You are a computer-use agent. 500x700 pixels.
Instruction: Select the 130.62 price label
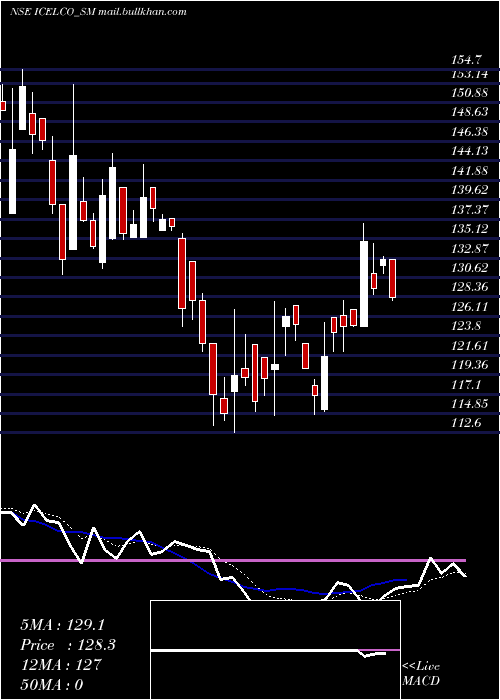tap(470, 268)
